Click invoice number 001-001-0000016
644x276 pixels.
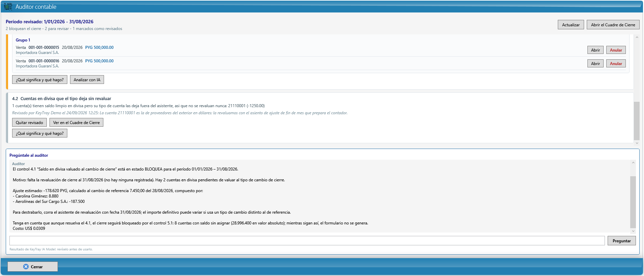point(44,61)
